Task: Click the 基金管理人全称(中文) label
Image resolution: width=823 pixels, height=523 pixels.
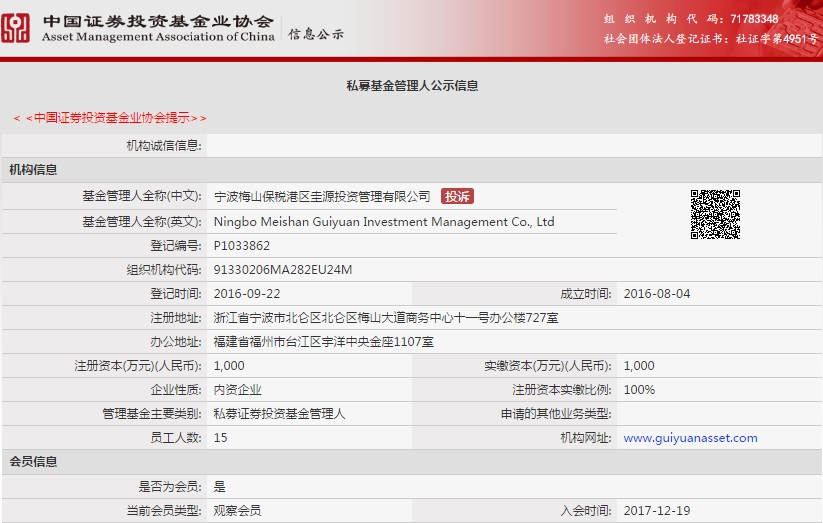Action: [x=142, y=196]
